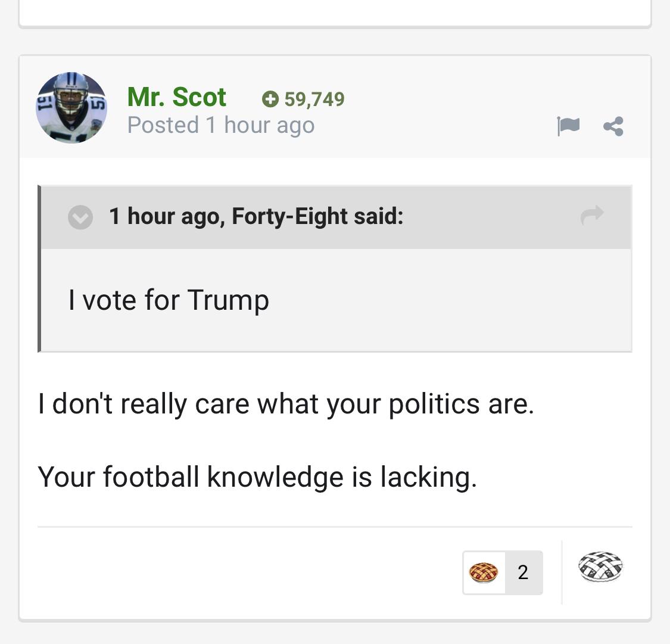This screenshot has width=670, height=644.
Task: Click the reaction footer area of the post
Action: (335, 573)
